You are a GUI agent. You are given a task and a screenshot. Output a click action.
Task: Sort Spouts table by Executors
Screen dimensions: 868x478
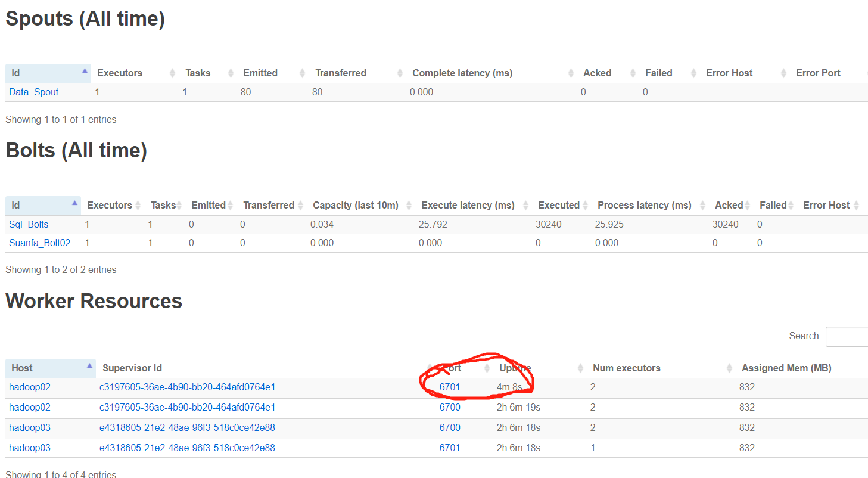click(x=135, y=73)
